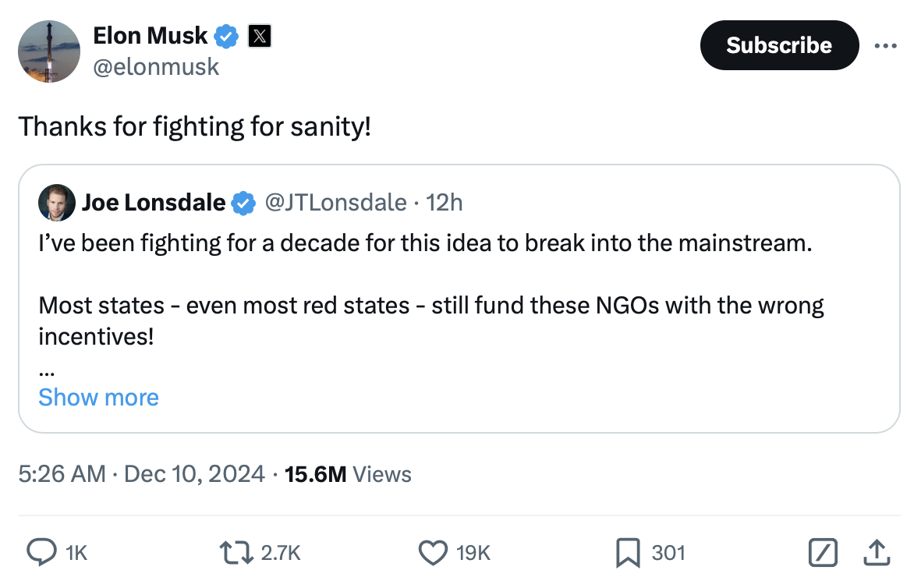
Task: Click the repost arrows icon
Action: [x=236, y=553]
